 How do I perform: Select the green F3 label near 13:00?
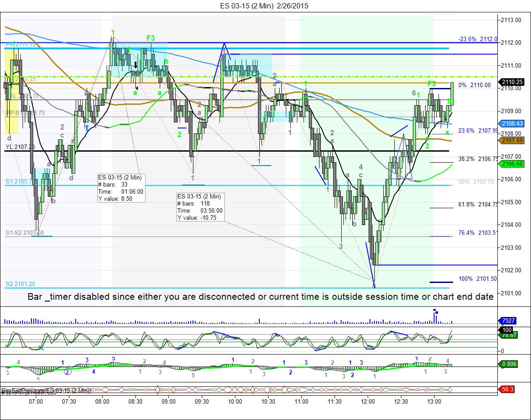click(432, 84)
